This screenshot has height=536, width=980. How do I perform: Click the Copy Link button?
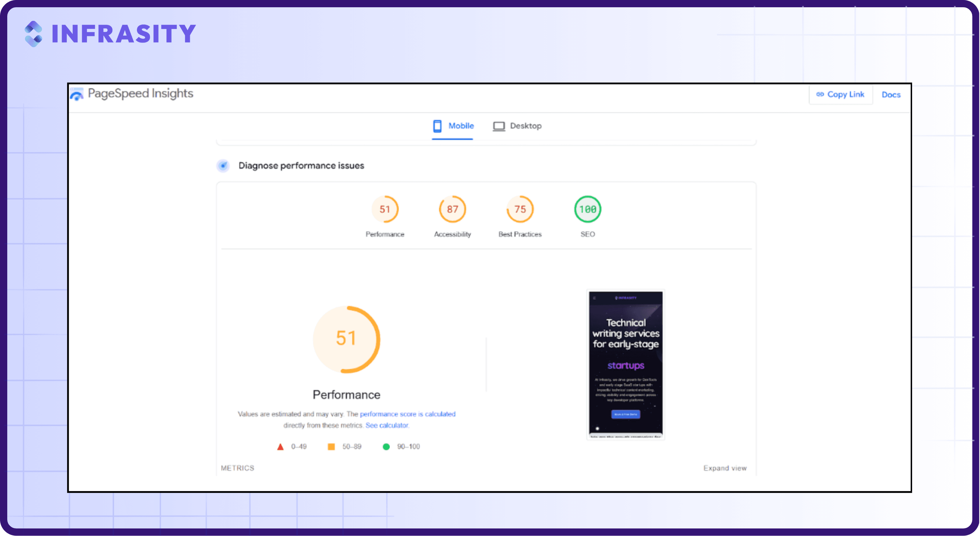tap(840, 94)
